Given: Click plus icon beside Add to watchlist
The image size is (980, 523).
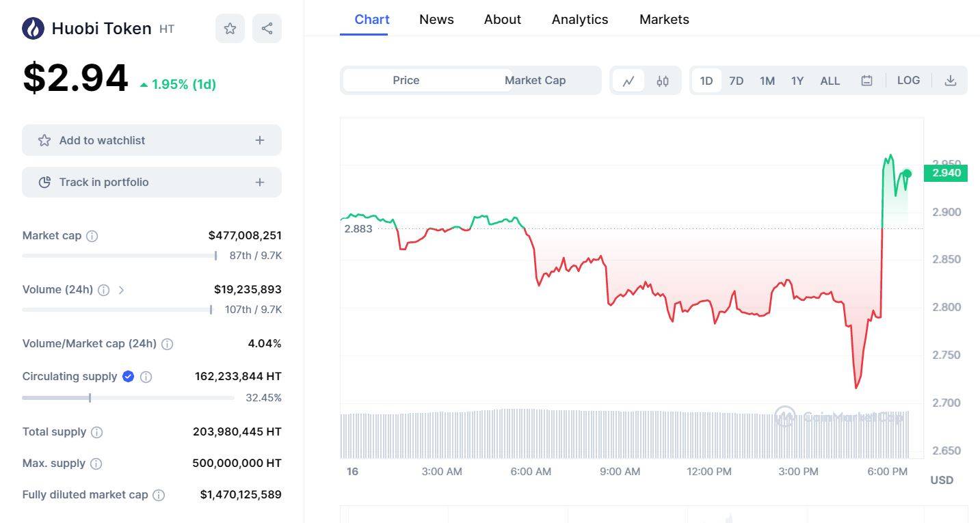Looking at the screenshot, I should 260,140.
